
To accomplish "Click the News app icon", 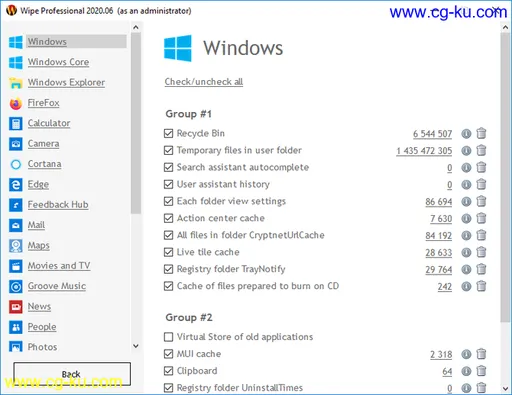I will click(x=16, y=307).
